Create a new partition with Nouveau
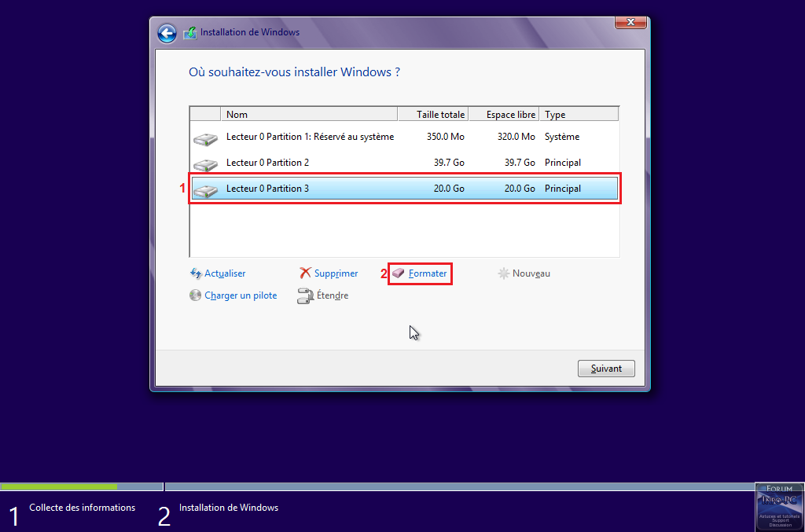805x532 pixels. click(531, 273)
